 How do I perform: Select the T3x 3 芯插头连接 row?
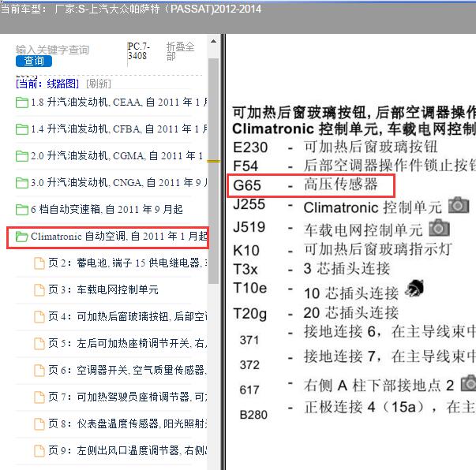[x=312, y=269]
